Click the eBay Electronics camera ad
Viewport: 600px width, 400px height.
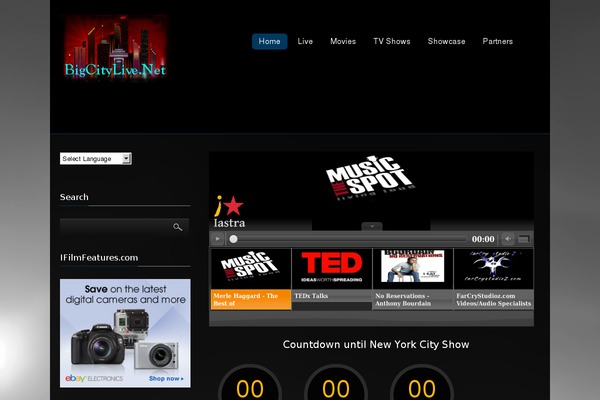(125, 333)
